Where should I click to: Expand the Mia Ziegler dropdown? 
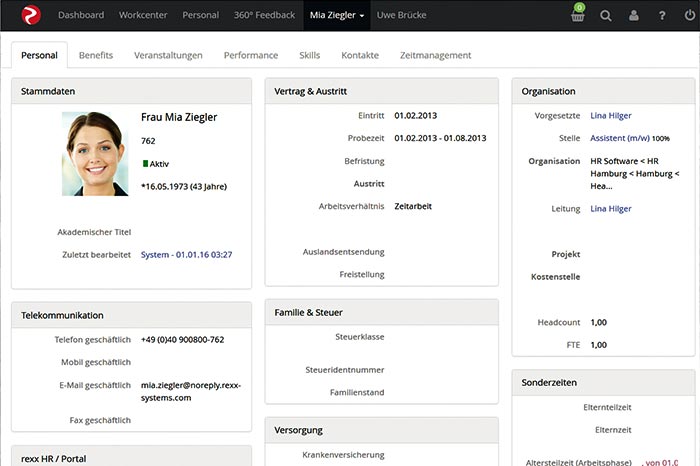tap(337, 15)
